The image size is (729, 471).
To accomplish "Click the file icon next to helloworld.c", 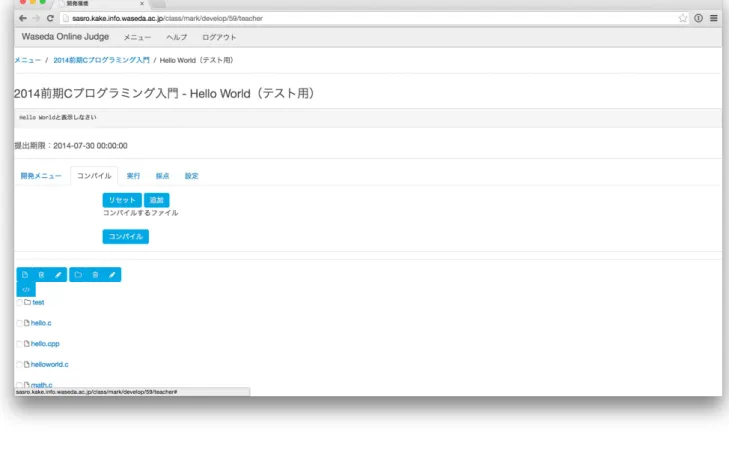I will (27, 364).
